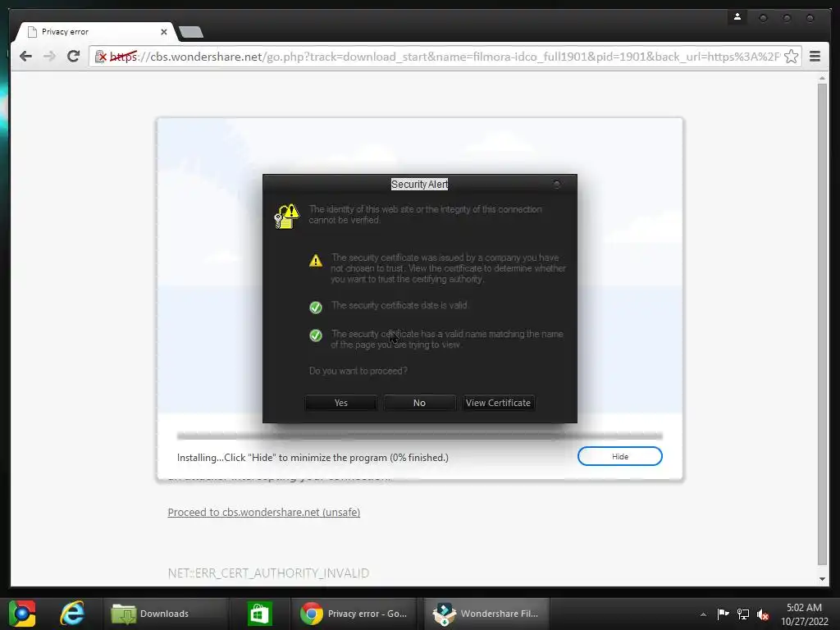
Task: Follow Proceed to cbs.wondershare.net (unsafe) link
Action: tap(263, 512)
